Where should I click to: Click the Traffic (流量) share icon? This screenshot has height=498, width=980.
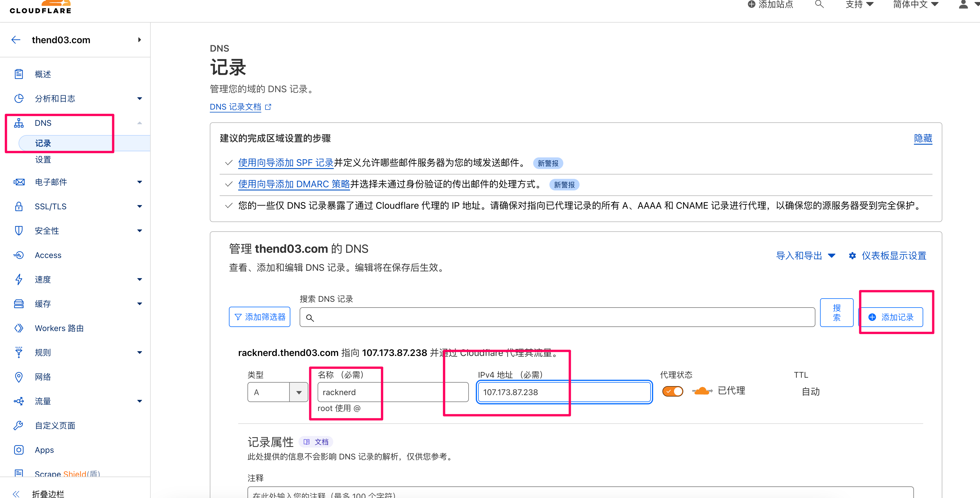pyautogui.click(x=19, y=401)
